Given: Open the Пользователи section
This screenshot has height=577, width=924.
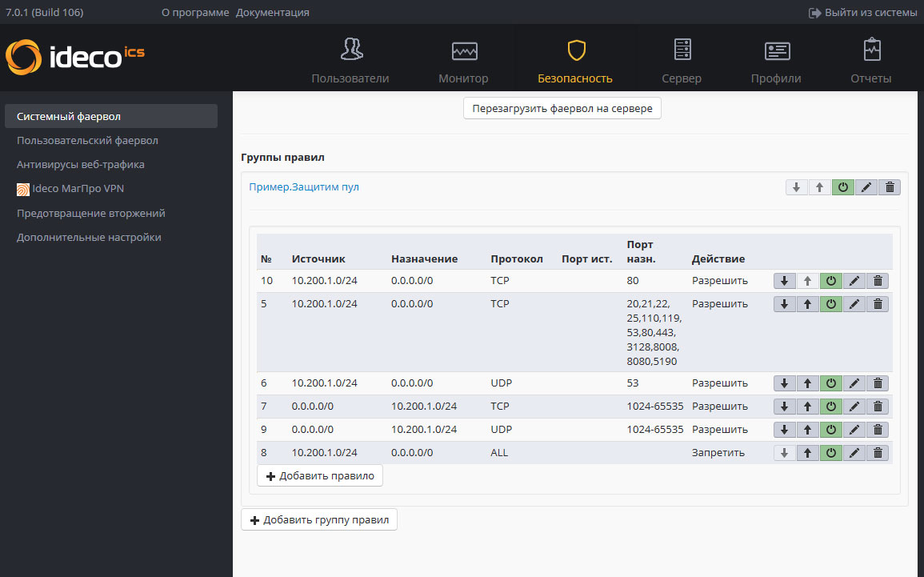Looking at the screenshot, I should point(350,61).
